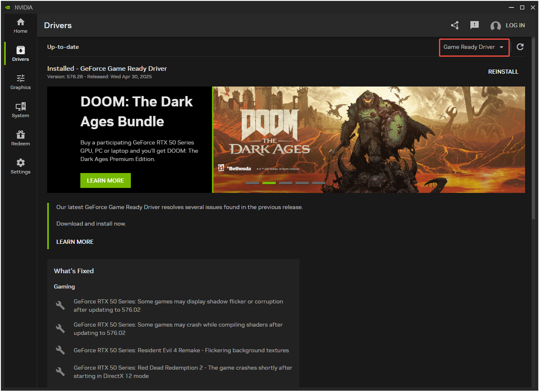
Task: Select the Drivers icon in the sidebar
Action: point(20,53)
